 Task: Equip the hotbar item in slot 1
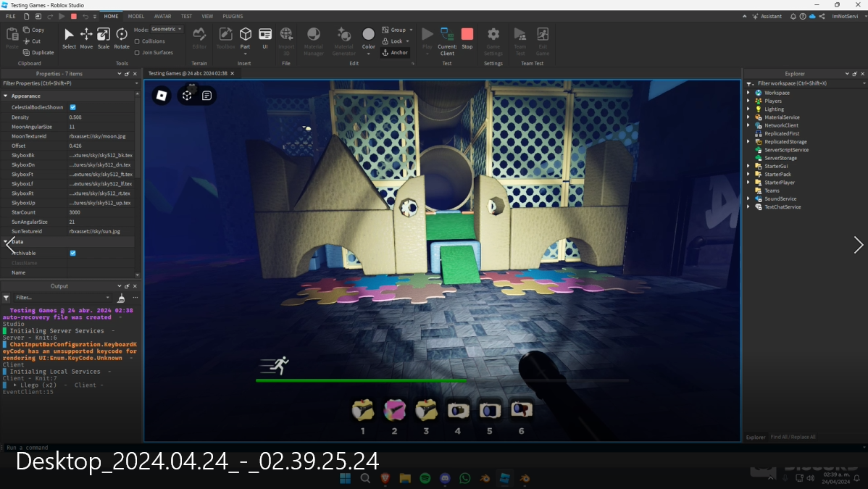coord(362,410)
